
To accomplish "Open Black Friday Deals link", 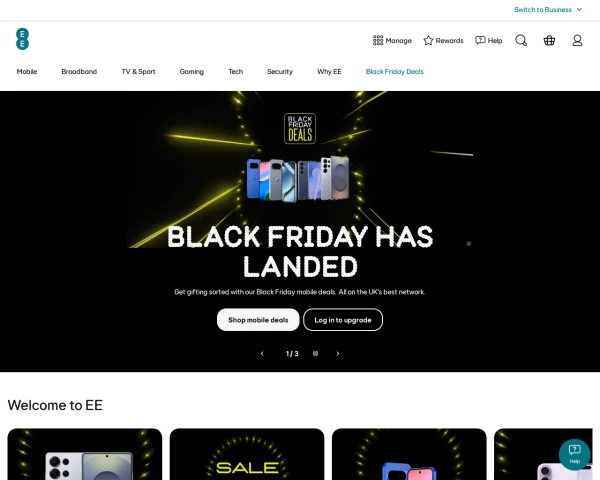I will click(x=395, y=72).
